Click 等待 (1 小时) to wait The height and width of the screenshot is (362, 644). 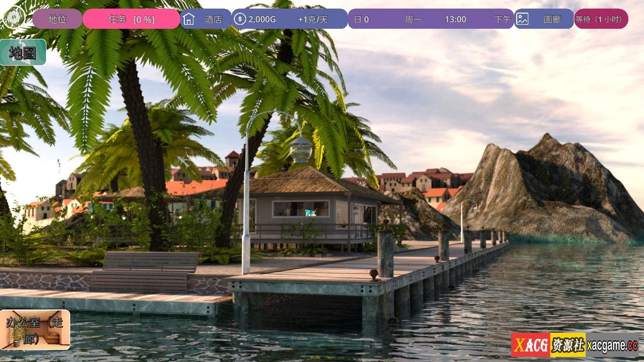(x=601, y=19)
